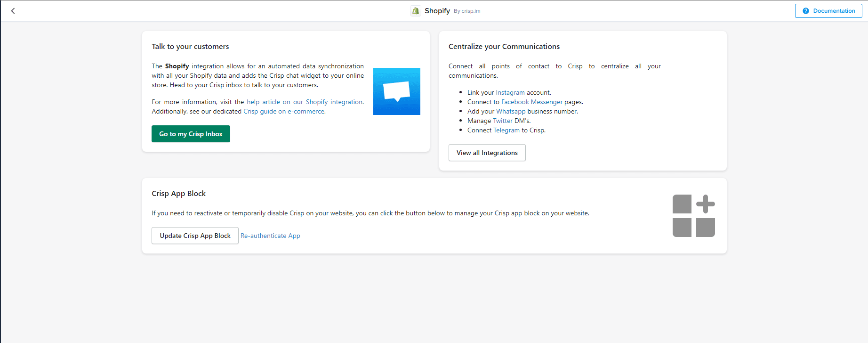The height and width of the screenshot is (343, 868).
Task: Open the Documentation button
Action: (828, 11)
